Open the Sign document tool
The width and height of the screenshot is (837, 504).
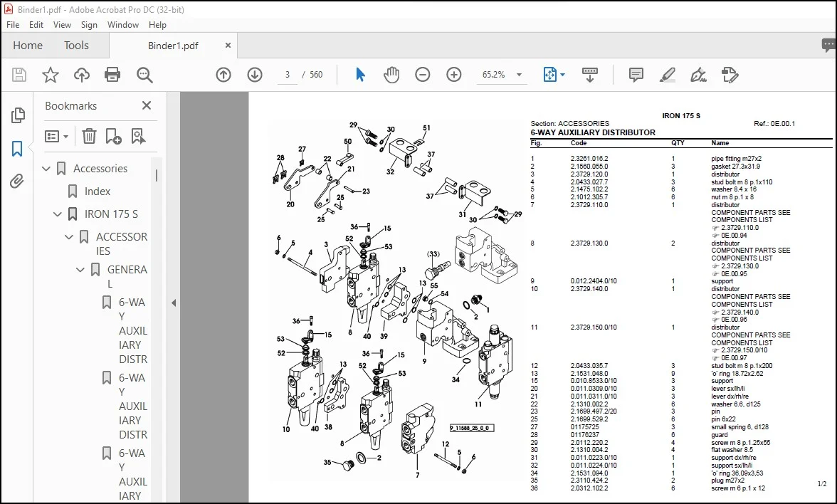pyautogui.click(x=698, y=75)
